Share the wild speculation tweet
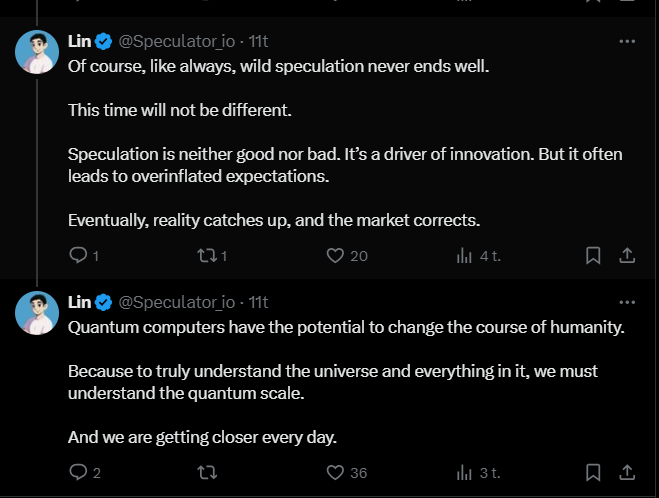This screenshot has height=498, width=659. 627,255
